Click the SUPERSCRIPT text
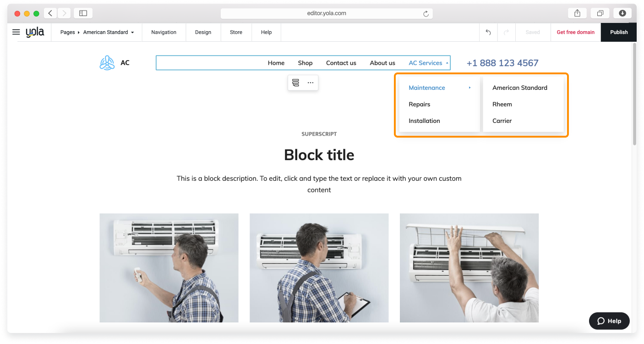This screenshot has width=644, height=344. (319, 134)
